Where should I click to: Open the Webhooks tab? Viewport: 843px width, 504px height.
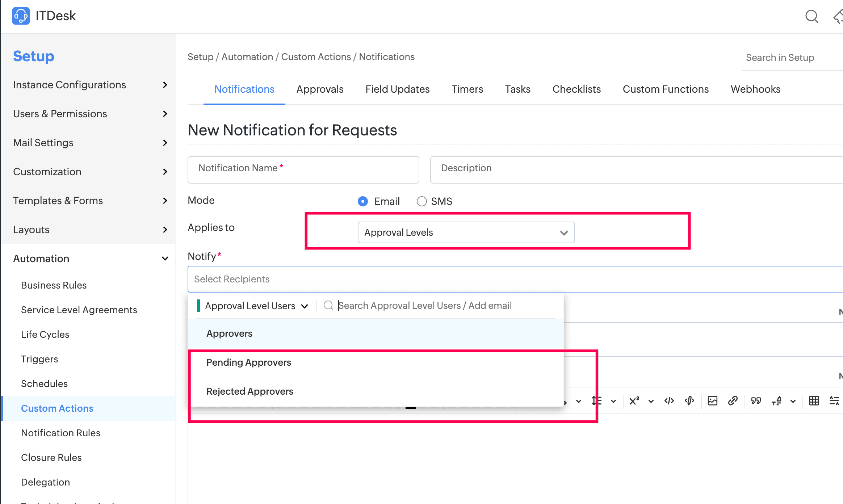[x=755, y=89]
